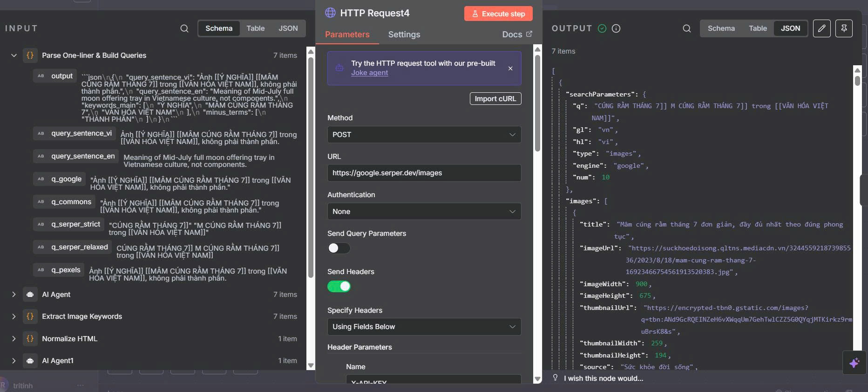
Task: Click the URL input field
Action: tap(424, 173)
